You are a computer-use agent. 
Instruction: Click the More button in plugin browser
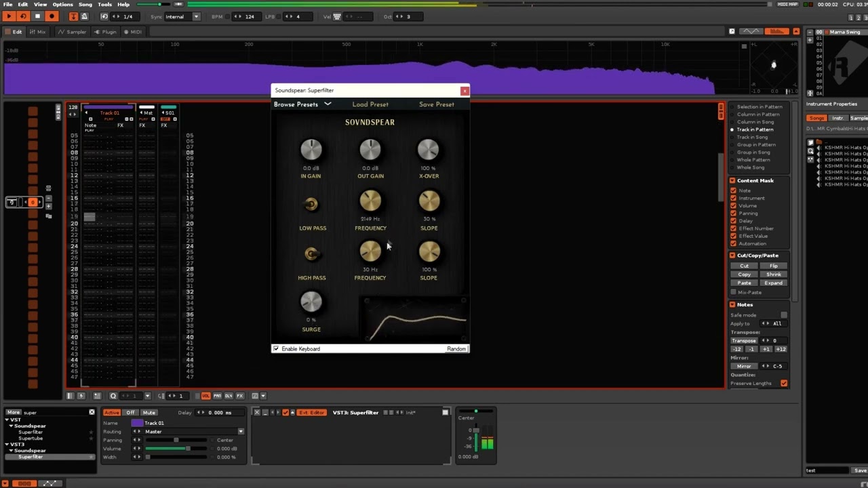[14, 412]
